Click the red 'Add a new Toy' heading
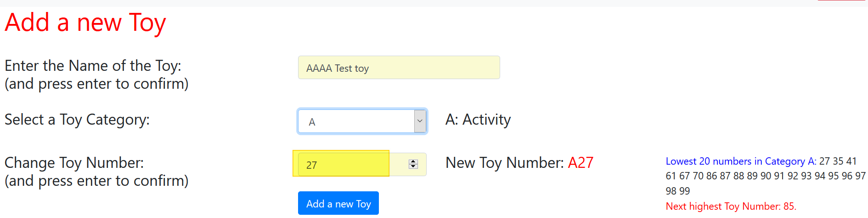This screenshot has width=868, height=218. point(85,23)
